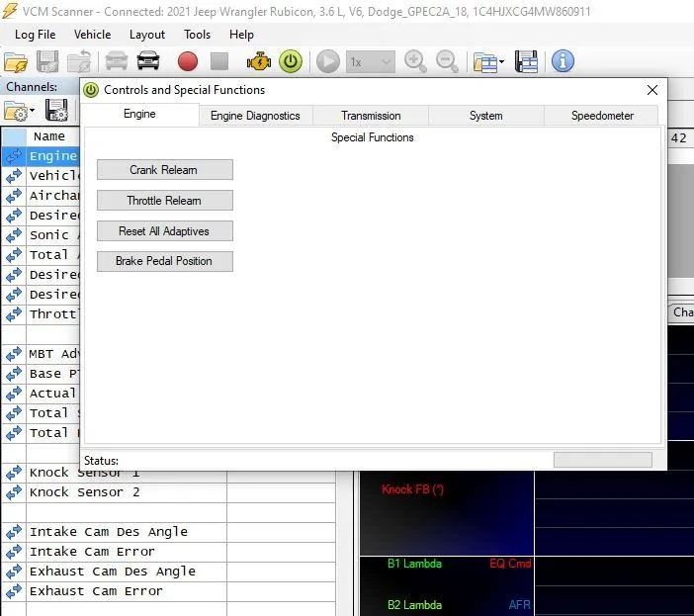Click the B1 Lambda chart label
The width and height of the screenshot is (694, 616).
(x=414, y=564)
